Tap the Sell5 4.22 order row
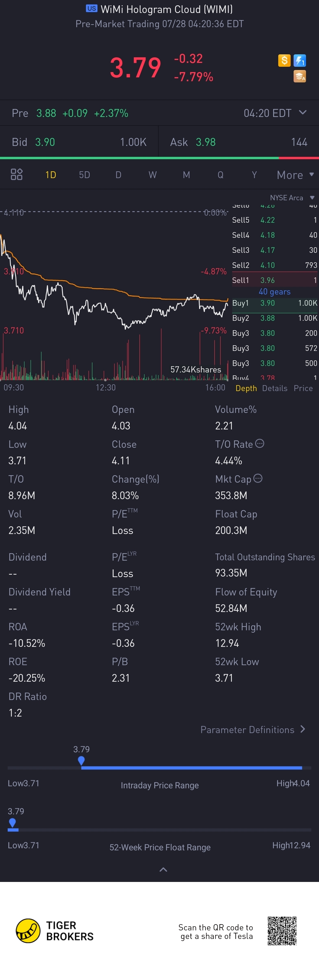The image size is (319, 980). coord(275,220)
